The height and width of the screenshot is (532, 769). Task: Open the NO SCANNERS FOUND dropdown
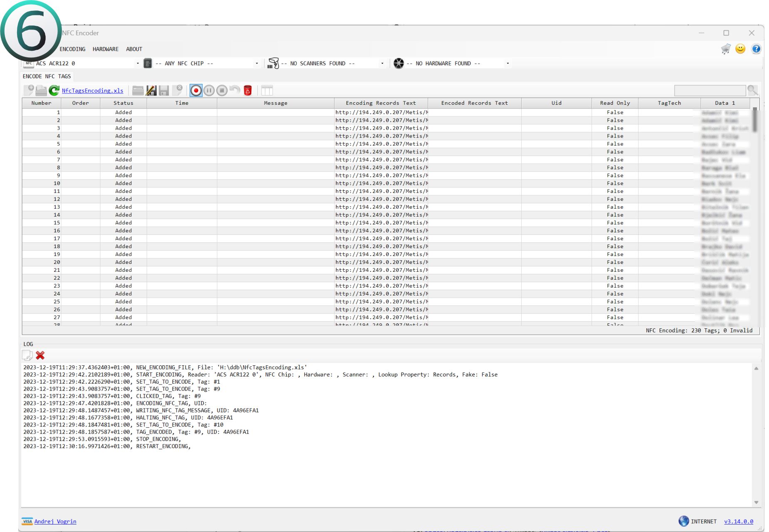(382, 64)
